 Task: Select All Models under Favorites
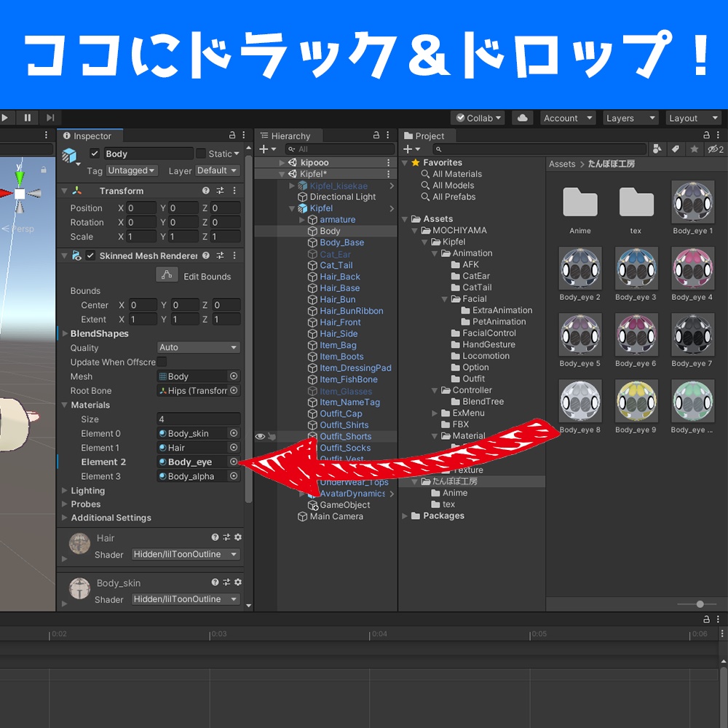(x=453, y=185)
